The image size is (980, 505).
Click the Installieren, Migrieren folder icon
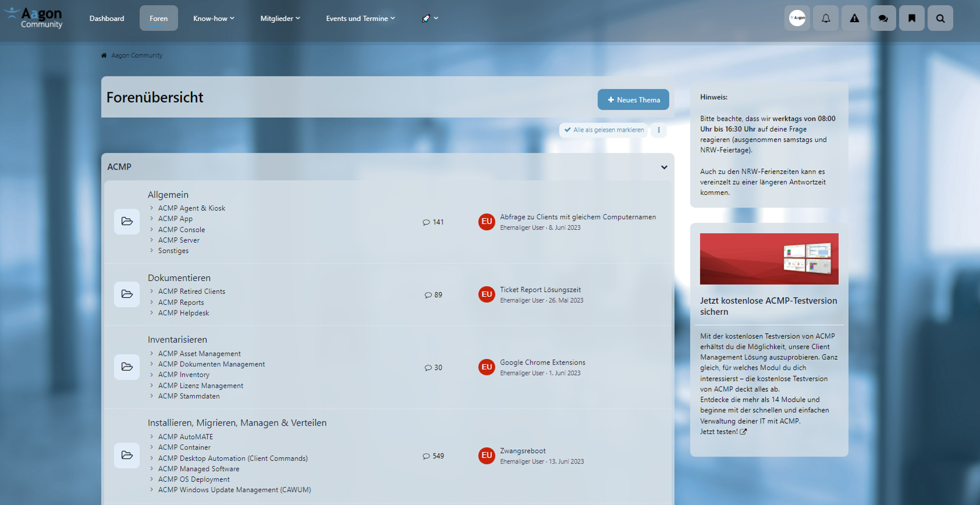click(127, 455)
